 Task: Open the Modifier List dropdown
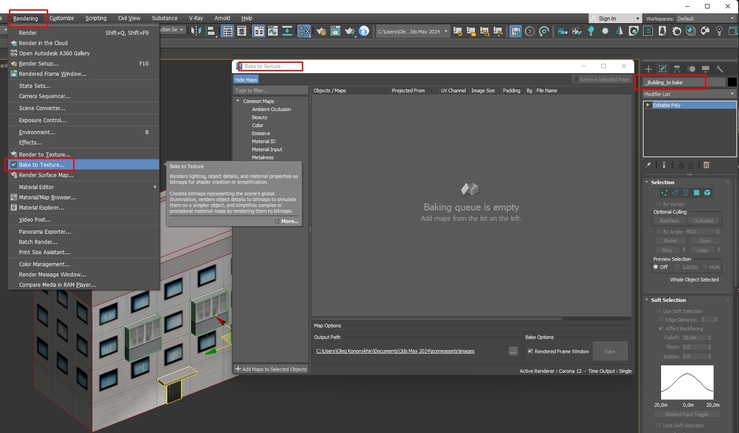(689, 94)
